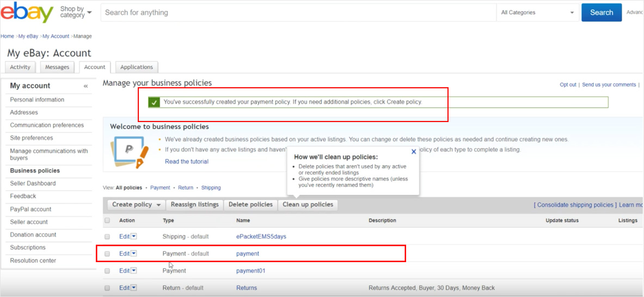Image resolution: width=644 pixels, height=297 pixels.
Task: Click Edit for ePacketEMS5days row
Action: coord(125,237)
